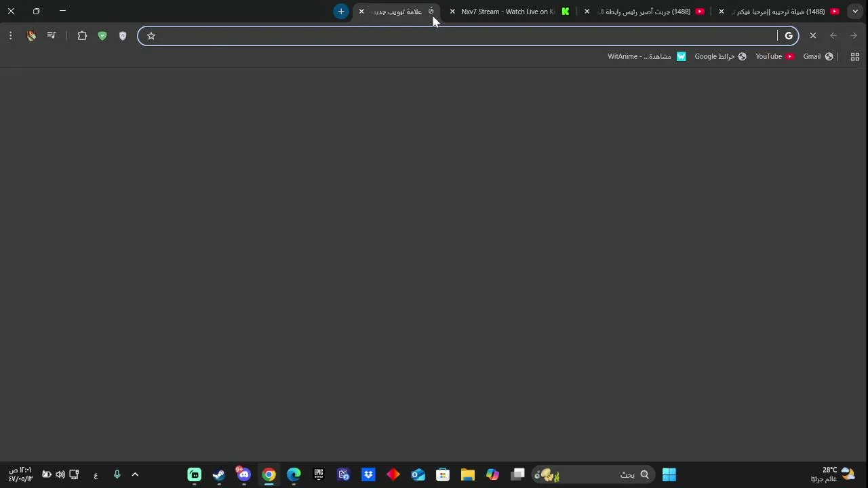
Task: Open the خرائط Google bookmark
Action: [x=720, y=56]
